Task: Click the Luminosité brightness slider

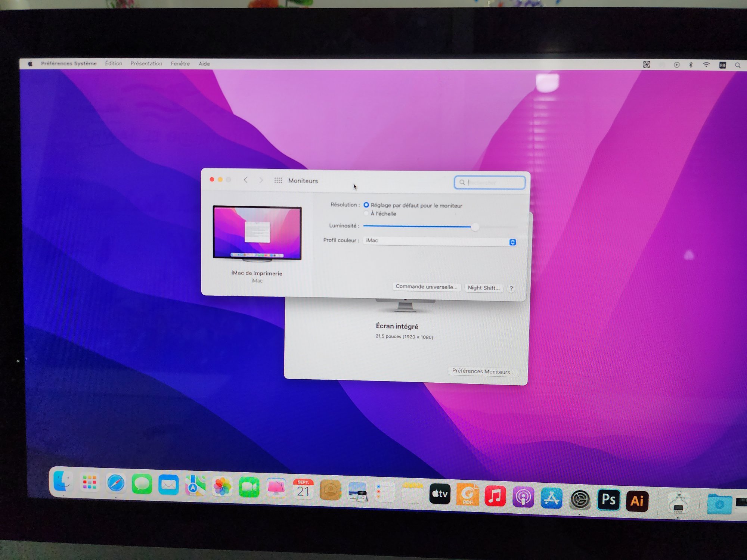Action: coord(475,227)
